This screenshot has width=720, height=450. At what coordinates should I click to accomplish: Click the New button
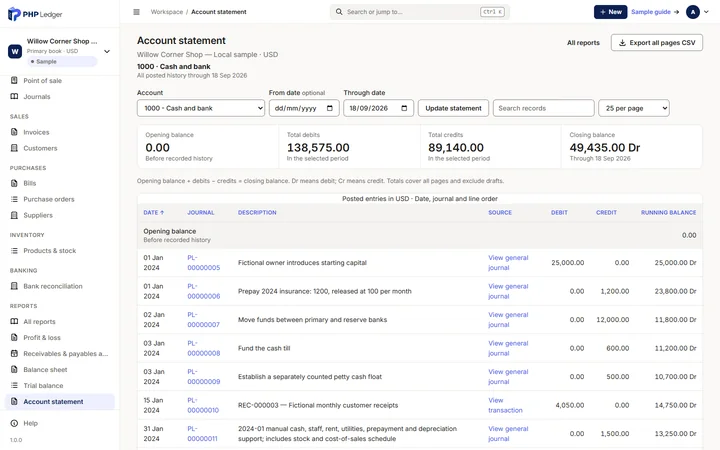pos(610,12)
